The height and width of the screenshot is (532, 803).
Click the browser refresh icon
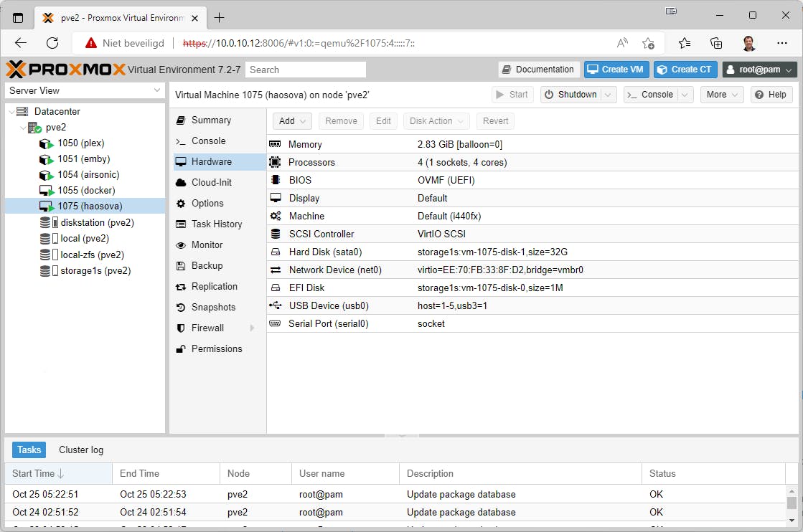[52, 43]
